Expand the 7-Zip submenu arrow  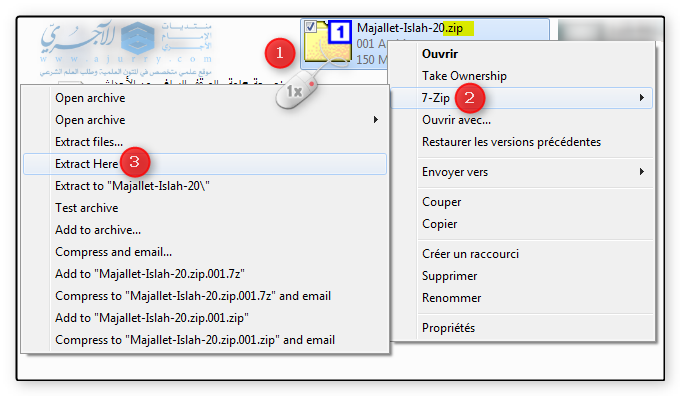[x=641, y=98]
